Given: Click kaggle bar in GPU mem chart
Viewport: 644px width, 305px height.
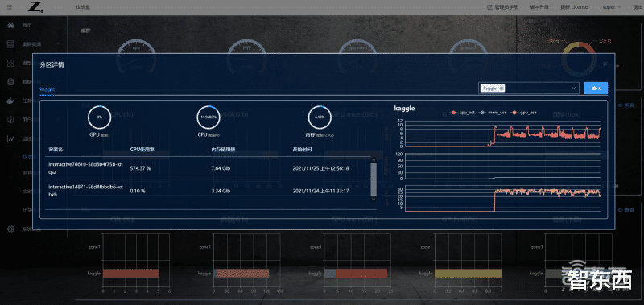Looking at the screenshot, I should [356, 273].
